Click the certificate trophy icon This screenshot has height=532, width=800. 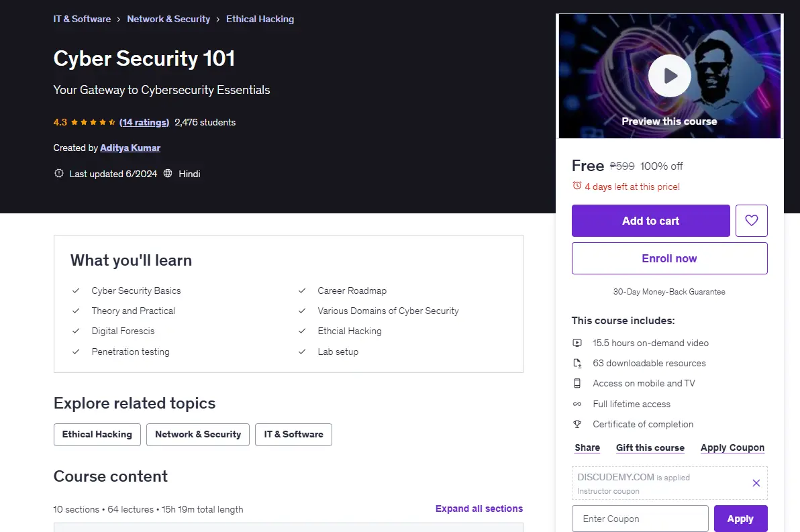(x=577, y=424)
